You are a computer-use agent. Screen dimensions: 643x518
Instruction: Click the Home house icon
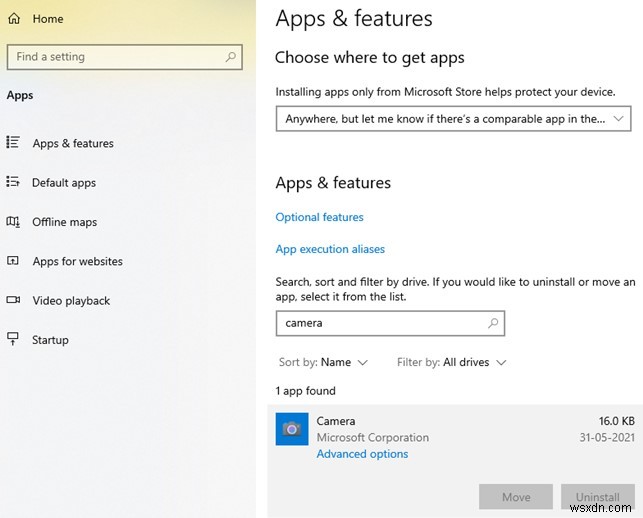14,18
